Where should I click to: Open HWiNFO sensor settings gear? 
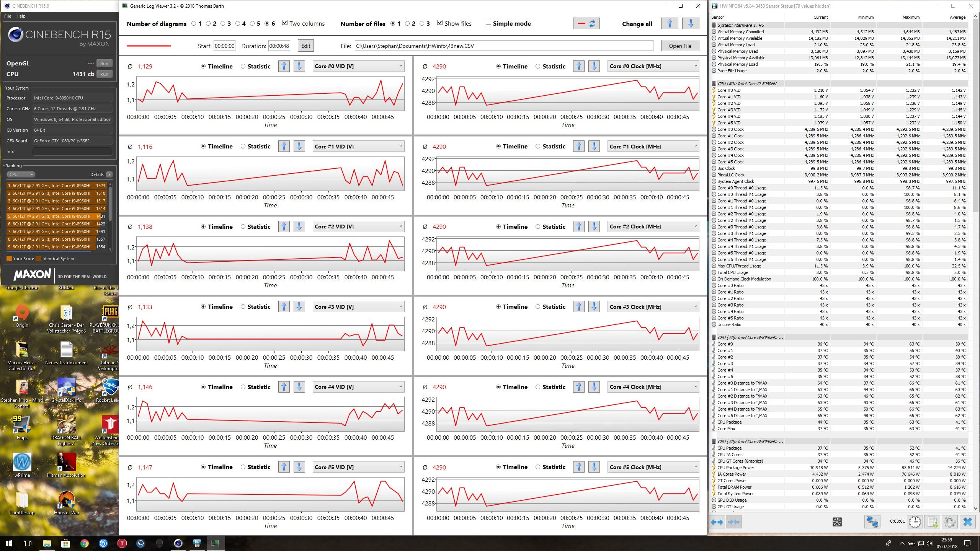[x=949, y=522]
